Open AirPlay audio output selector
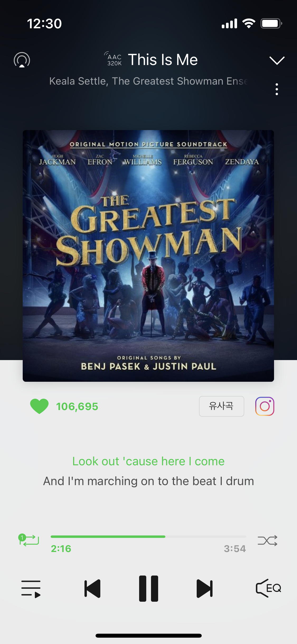 tap(22, 60)
